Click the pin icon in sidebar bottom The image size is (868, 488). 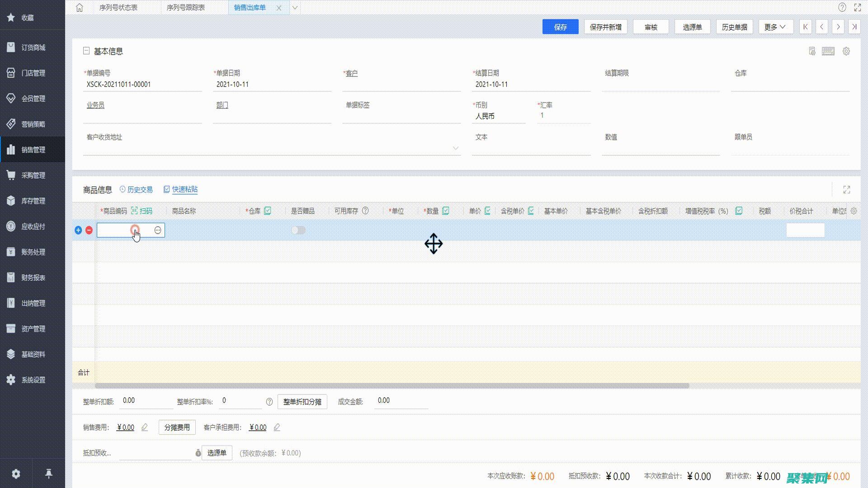49,474
